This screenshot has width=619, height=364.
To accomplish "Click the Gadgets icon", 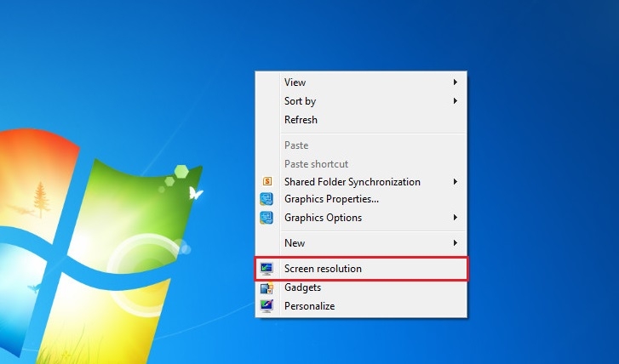I will coord(267,287).
